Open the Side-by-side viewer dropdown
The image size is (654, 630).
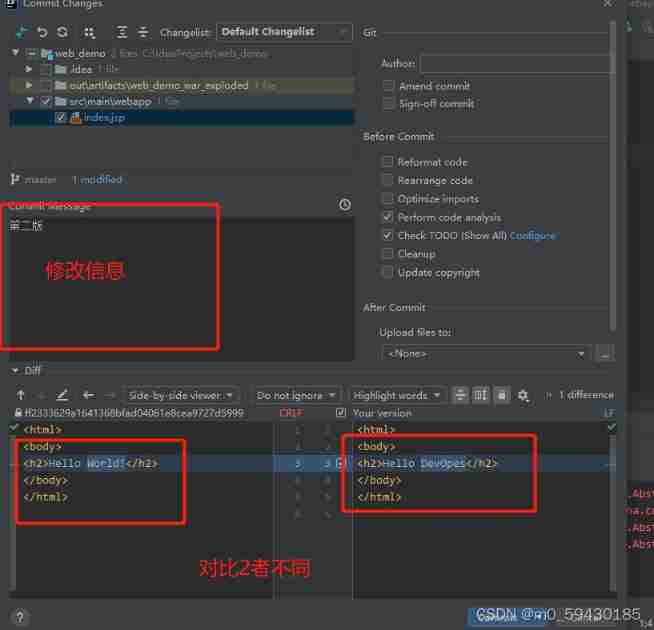(181, 395)
